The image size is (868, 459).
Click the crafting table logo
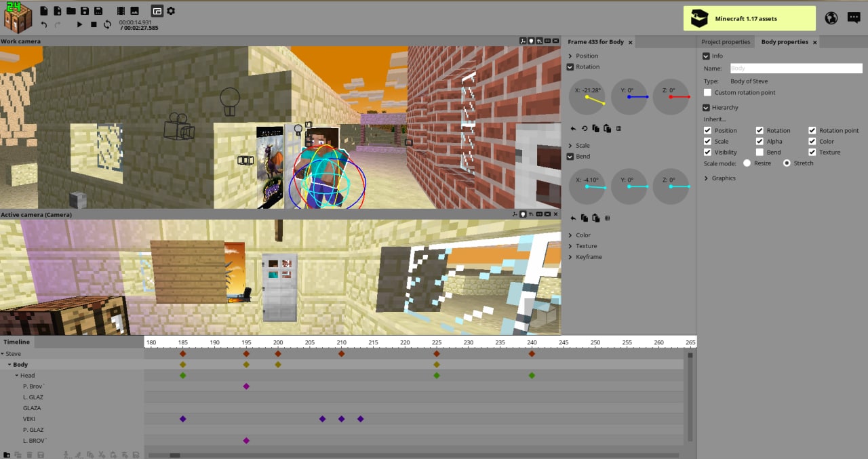point(18,18)
